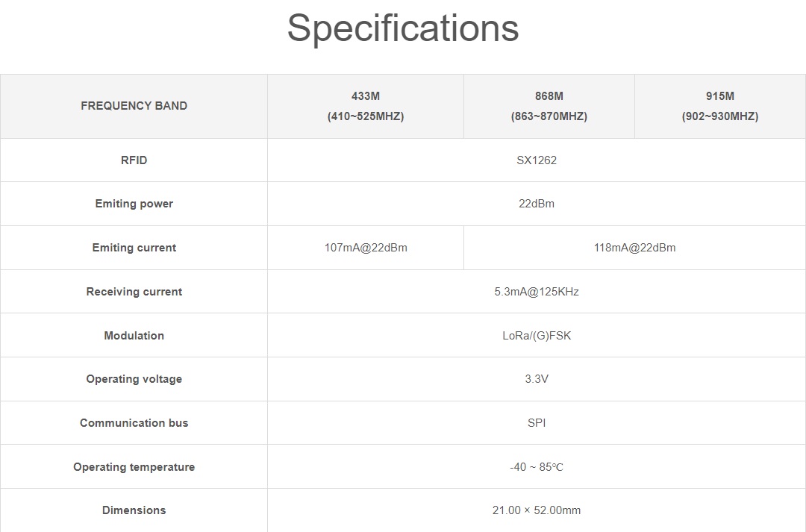Click the 3.3V voltage value
The width and height of the screenshot is (806, 532).
click(537, 379)
